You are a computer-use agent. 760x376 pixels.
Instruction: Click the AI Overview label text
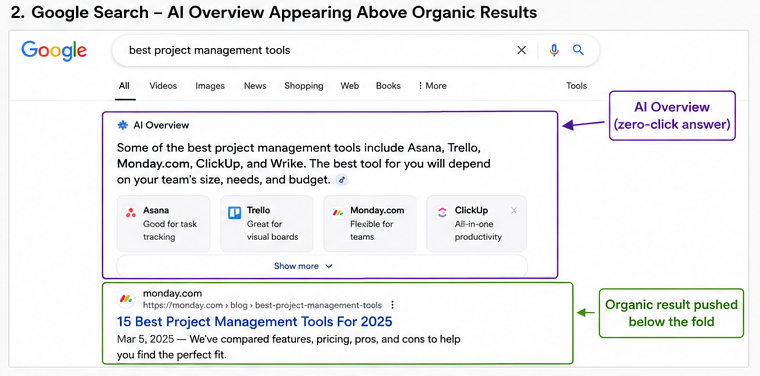click(x=161, y=125)
